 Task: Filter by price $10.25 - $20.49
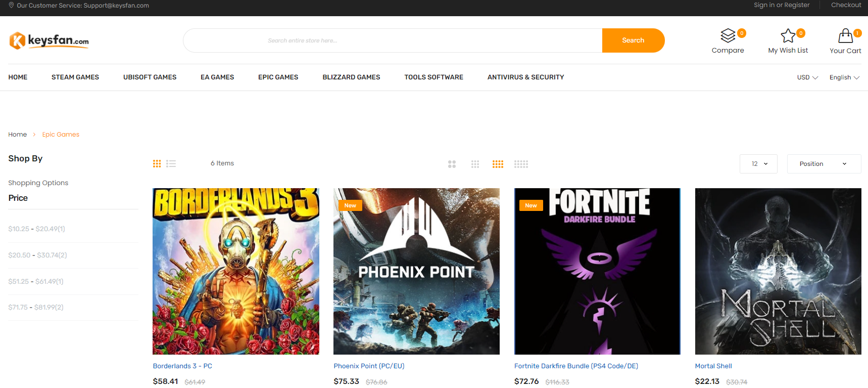pyautogui.click(x=36, y=229)
